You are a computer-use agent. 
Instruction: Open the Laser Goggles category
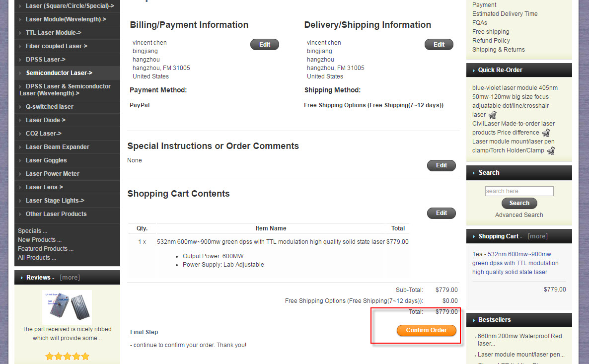click(46, 160)
